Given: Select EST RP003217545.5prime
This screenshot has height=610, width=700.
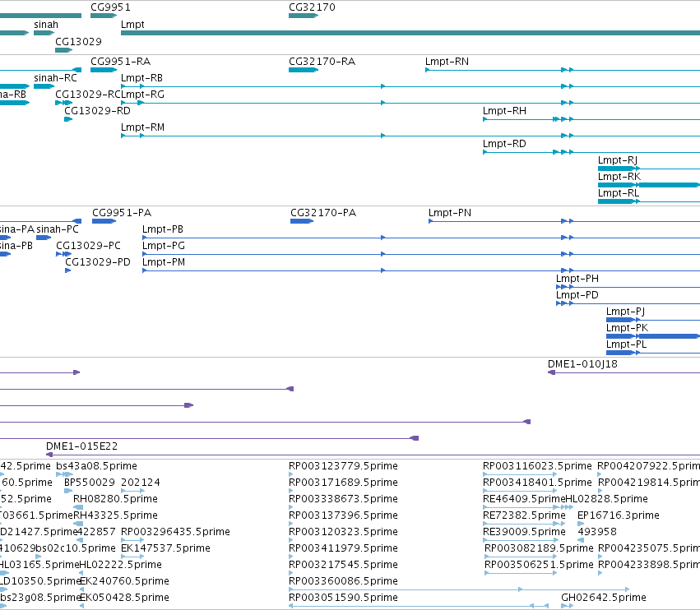Looking at the screenshot, I should (291, 573).
